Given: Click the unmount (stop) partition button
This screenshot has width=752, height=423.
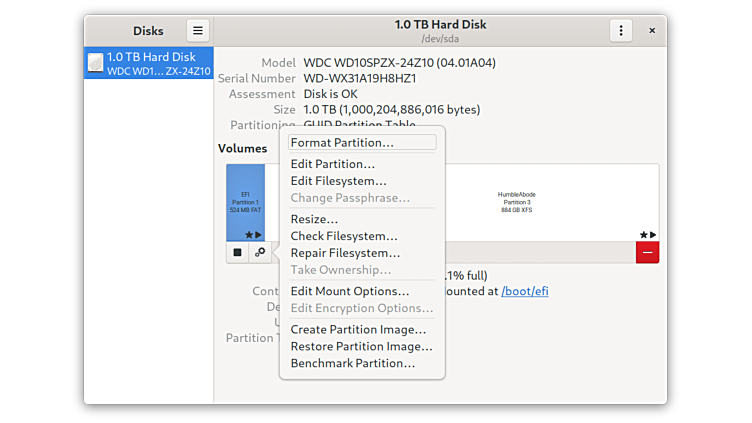Looking at the screenshot, I should tap(238, 253).
